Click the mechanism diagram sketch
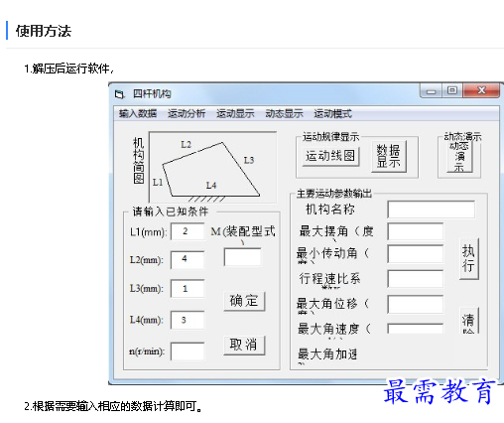This screenshot has width=504, height=423. 213,167
